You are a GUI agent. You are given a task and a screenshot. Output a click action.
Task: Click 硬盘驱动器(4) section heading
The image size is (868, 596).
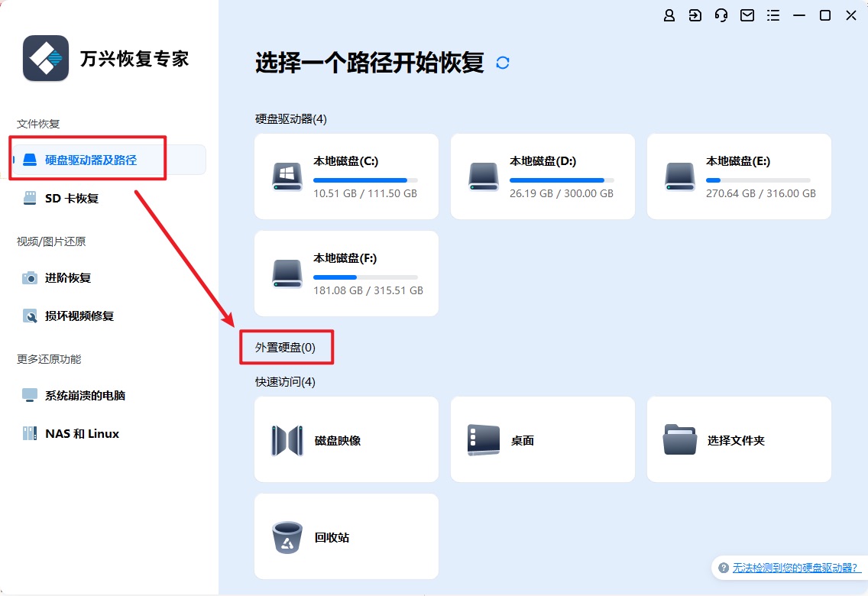(x=290, y=119)
